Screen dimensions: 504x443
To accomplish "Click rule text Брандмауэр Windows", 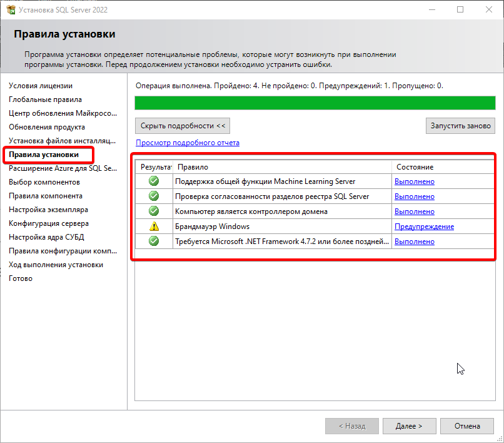I will pos(212,227).
